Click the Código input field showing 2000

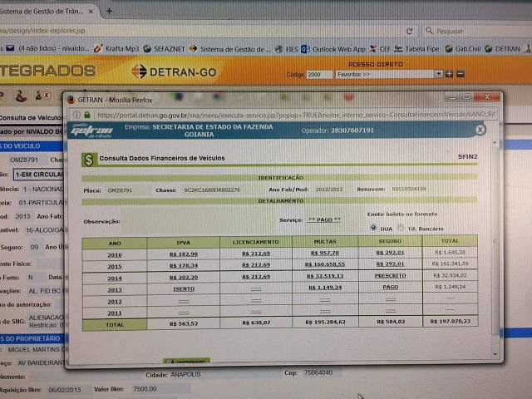pos(319,75)
